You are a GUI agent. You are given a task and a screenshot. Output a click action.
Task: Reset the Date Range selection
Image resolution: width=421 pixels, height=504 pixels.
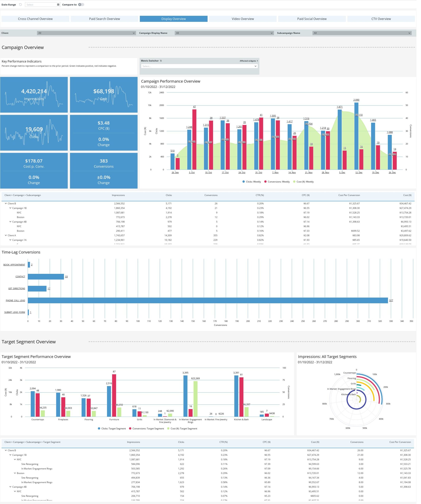21,5
